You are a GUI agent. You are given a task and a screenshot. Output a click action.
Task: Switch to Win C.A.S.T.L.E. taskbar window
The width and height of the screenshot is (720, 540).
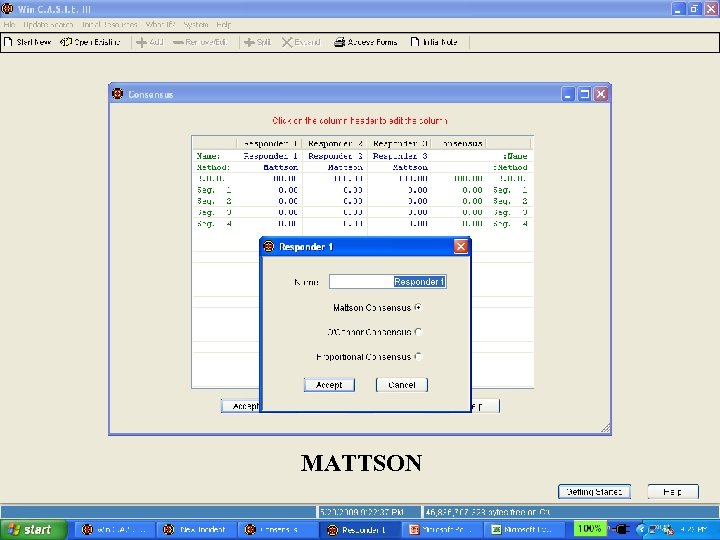coord(115,530)
